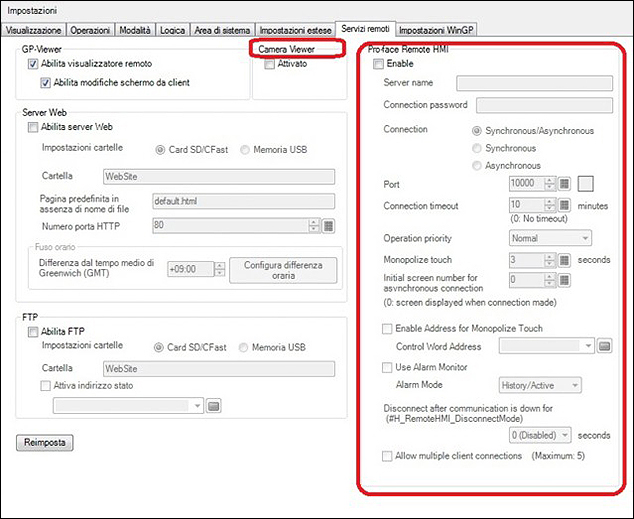The height and width of the screenshot is (519, 634).
Task: Switch to Operazioni tab
Action: [90, 30]
